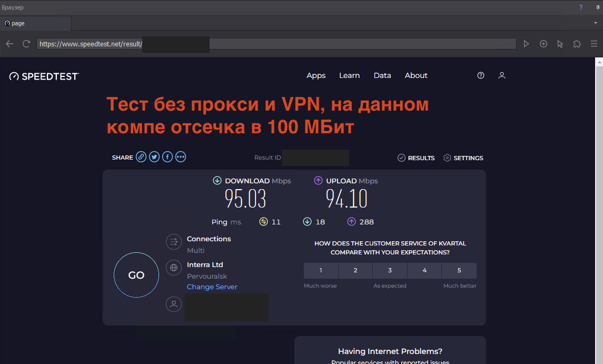Click the Change Server link
This screenshot has height=364, width=603.
[x=212, y=287]
